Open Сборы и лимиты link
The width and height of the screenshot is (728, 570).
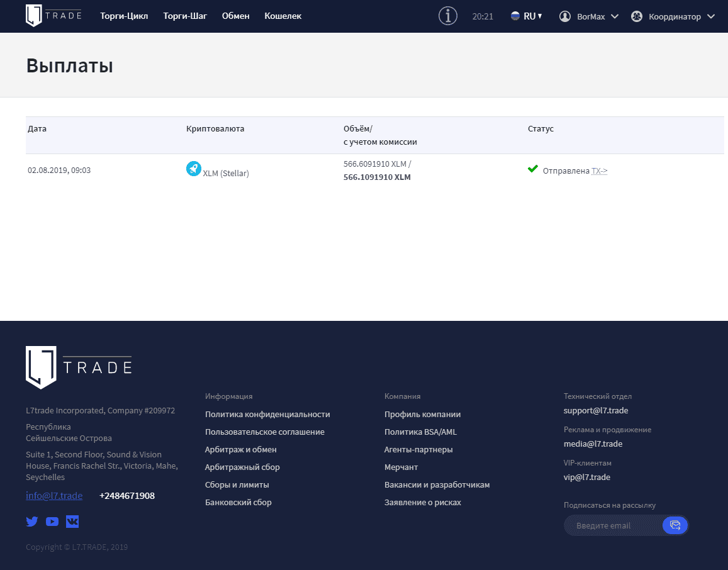[237, 484]
